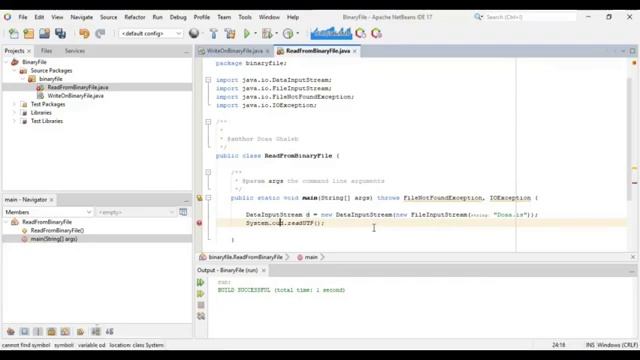This screenshot has width=640, height=360.
Task: Click the globe browser icon in toolbar
Action: [x=194, y=33]
